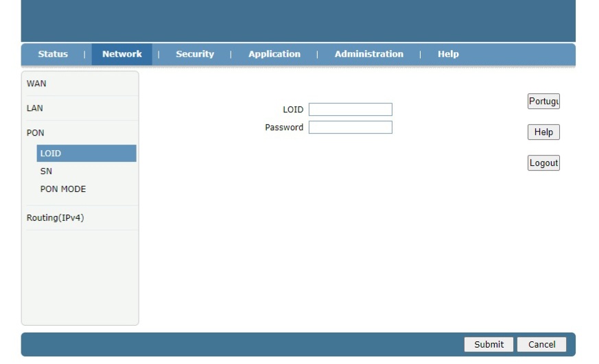Focus the LOID text field
The image size is (599, 364).
(x=350, y=110)
